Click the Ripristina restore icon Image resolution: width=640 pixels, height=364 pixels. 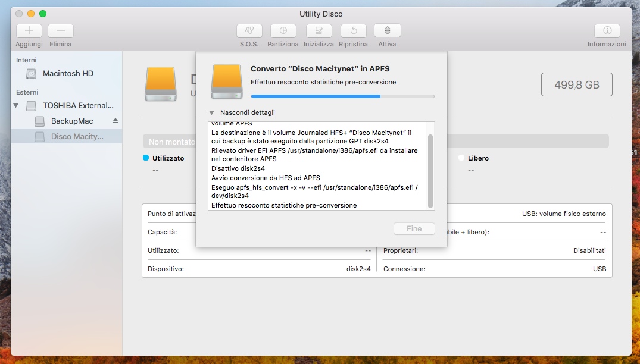tap(353, 31)
